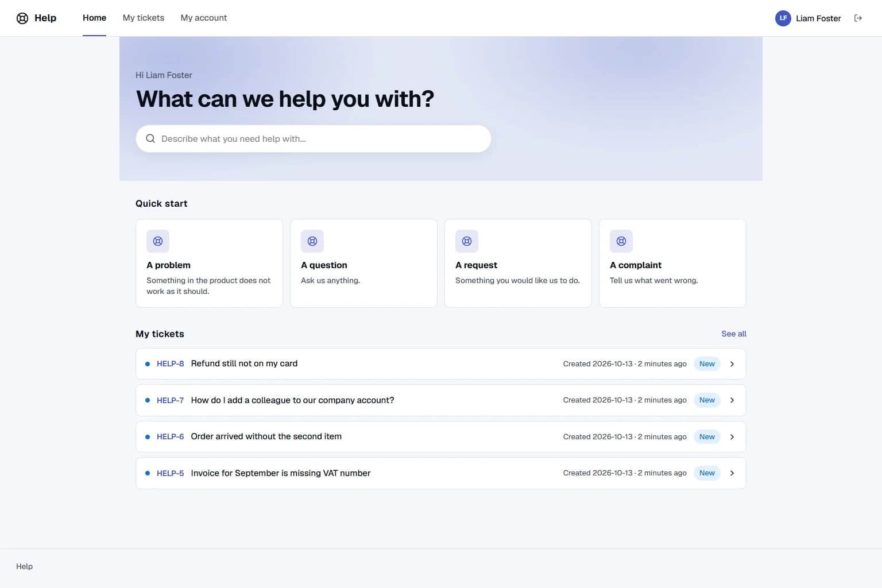The width and height of the screenshot is (882, 588).
Task: Click the New status badge on HELP-8
Action: (x=707, y=364)
